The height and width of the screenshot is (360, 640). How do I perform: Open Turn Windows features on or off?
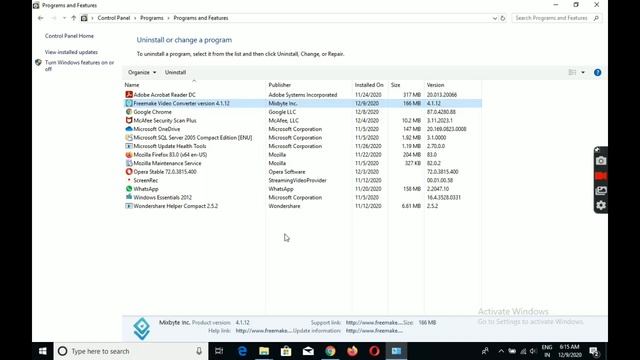pos(80,66)
